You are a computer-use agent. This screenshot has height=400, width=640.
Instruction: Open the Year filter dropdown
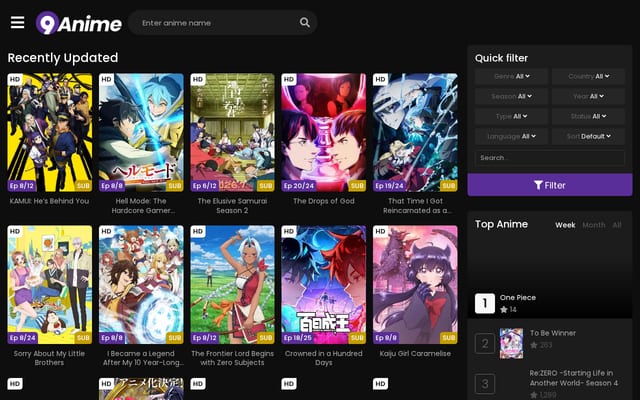tap(588, 96)
